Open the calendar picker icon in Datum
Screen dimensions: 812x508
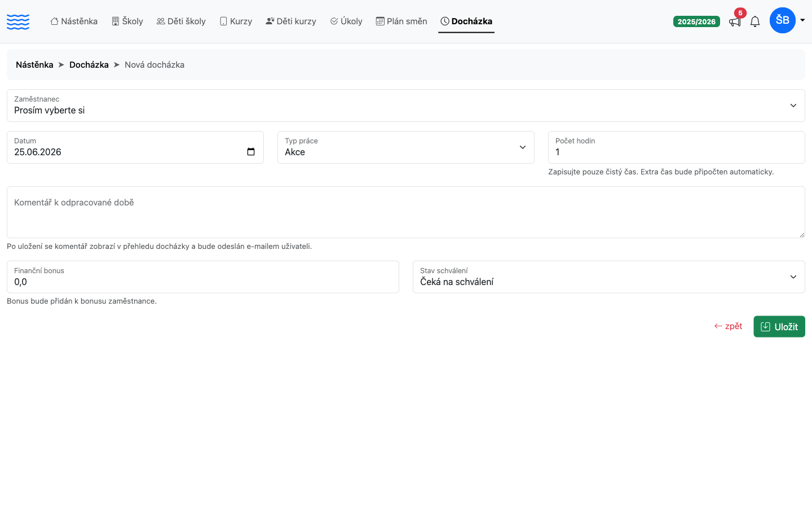[251, 152]
